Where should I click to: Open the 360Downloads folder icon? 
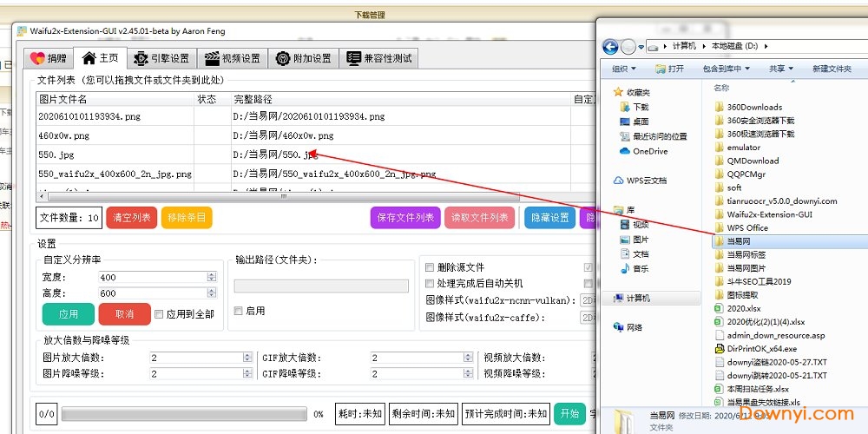(x=719, y=108)
